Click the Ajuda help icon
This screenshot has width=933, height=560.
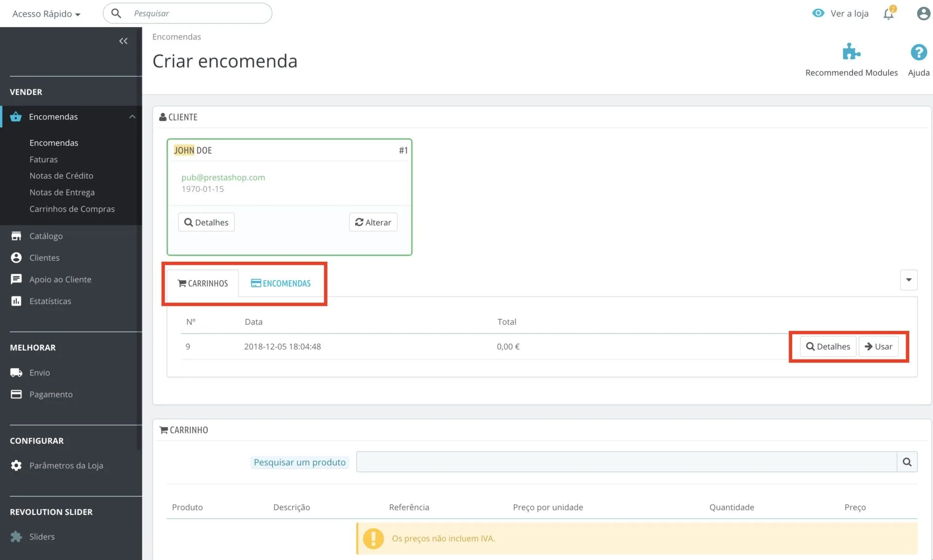point(918,52)
